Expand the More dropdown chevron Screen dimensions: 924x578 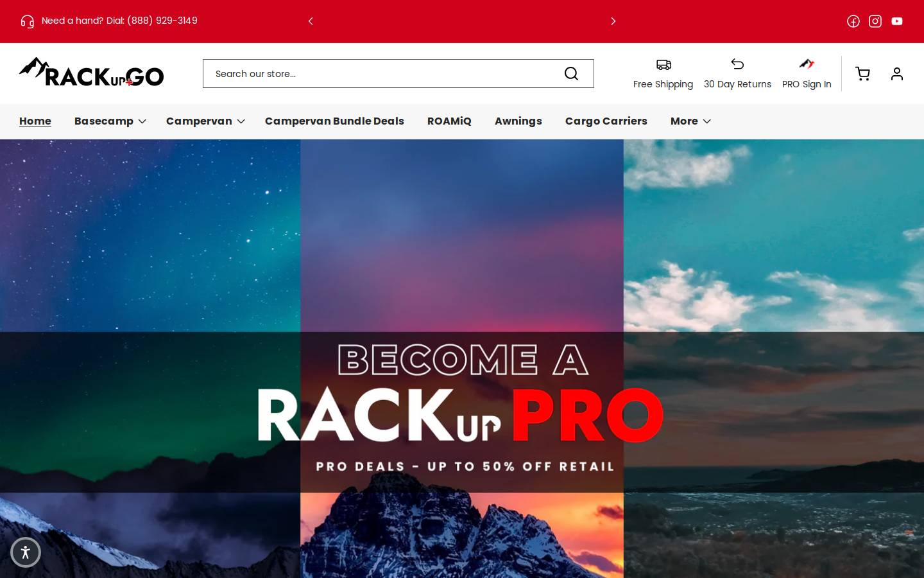tap(707, 121)
